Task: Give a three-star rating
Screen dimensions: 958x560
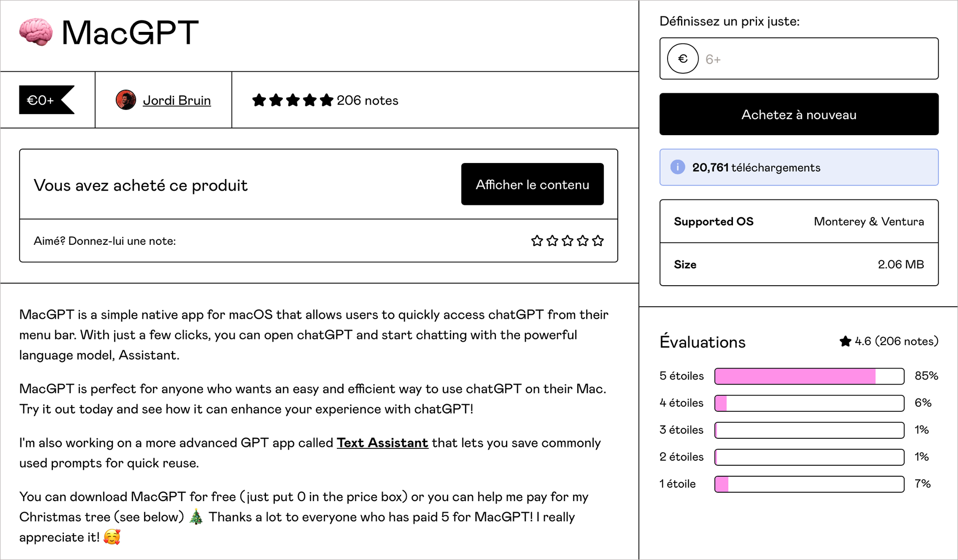Action: (x=567, y=241)
